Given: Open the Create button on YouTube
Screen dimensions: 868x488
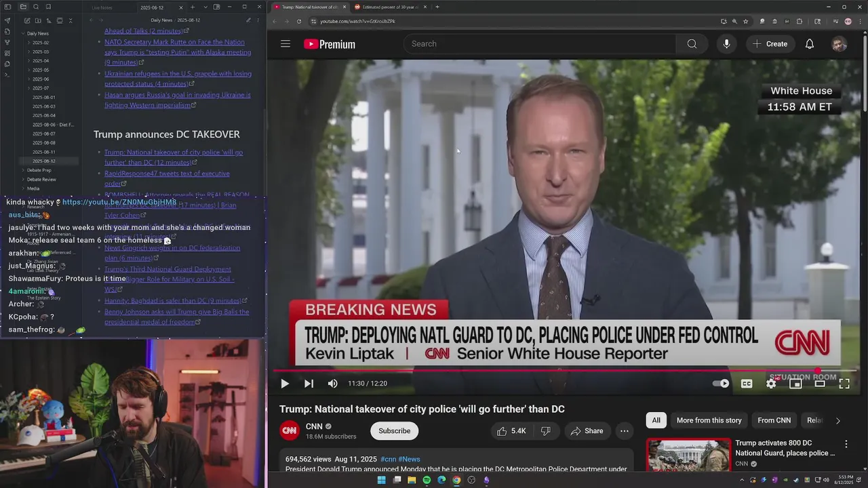Looking at the screenshot, I should [770, 44].
